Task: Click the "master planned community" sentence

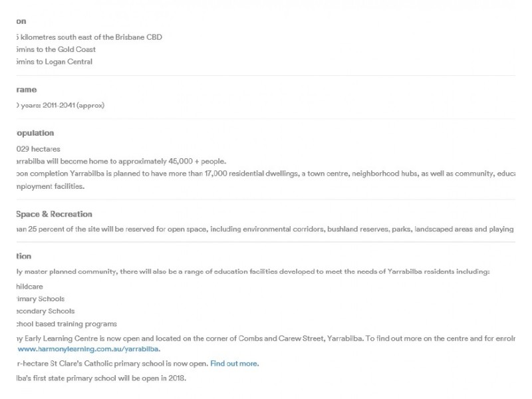Action: click(x=253, y=273)
